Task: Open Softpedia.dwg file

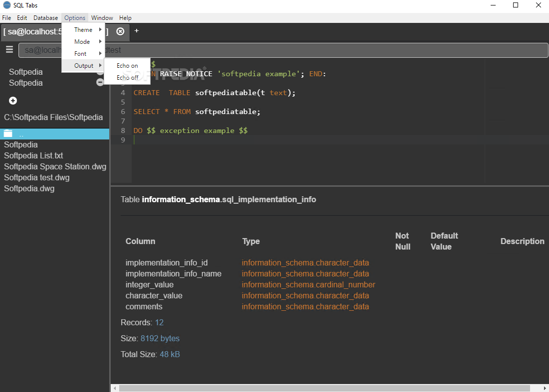Action: click(x=29, y=188)
